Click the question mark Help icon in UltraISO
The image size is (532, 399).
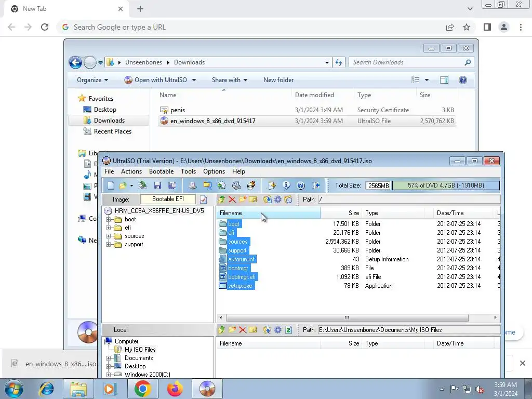tap(301, 185)
